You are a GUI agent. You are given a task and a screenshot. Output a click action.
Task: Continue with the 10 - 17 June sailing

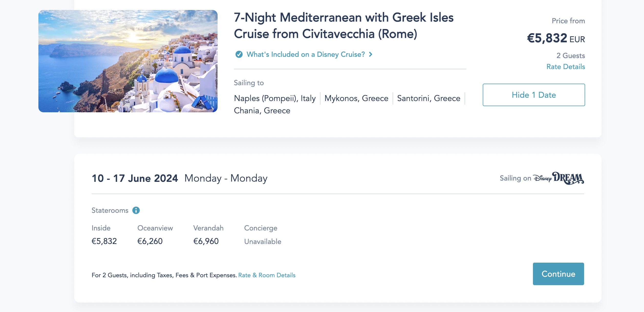[x=558, y=274]
